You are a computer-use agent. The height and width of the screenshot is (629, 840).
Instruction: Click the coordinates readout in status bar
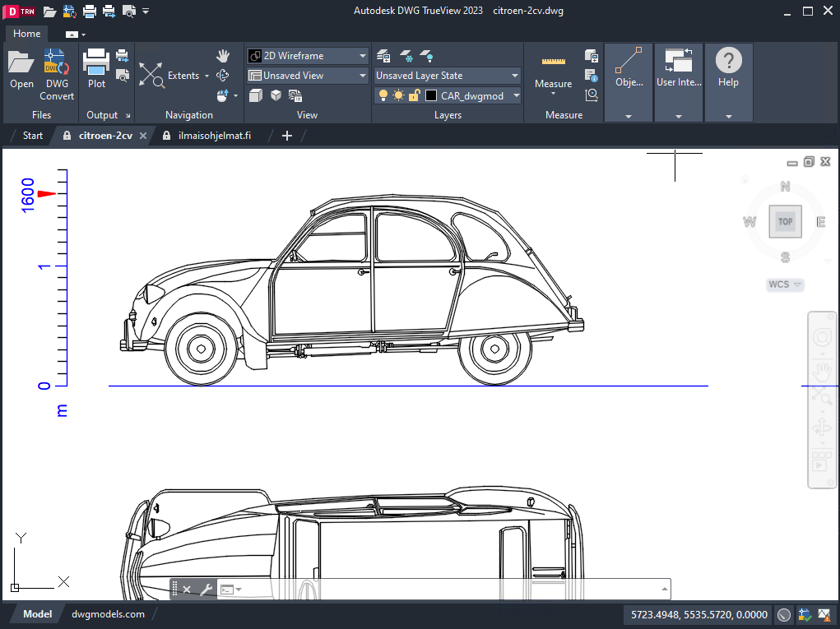[699, 614]
